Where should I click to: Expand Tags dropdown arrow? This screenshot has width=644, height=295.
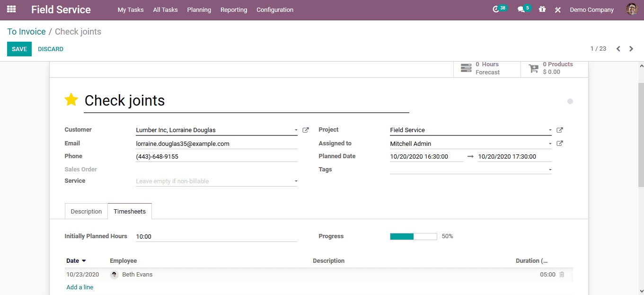(x=550, y=170)
